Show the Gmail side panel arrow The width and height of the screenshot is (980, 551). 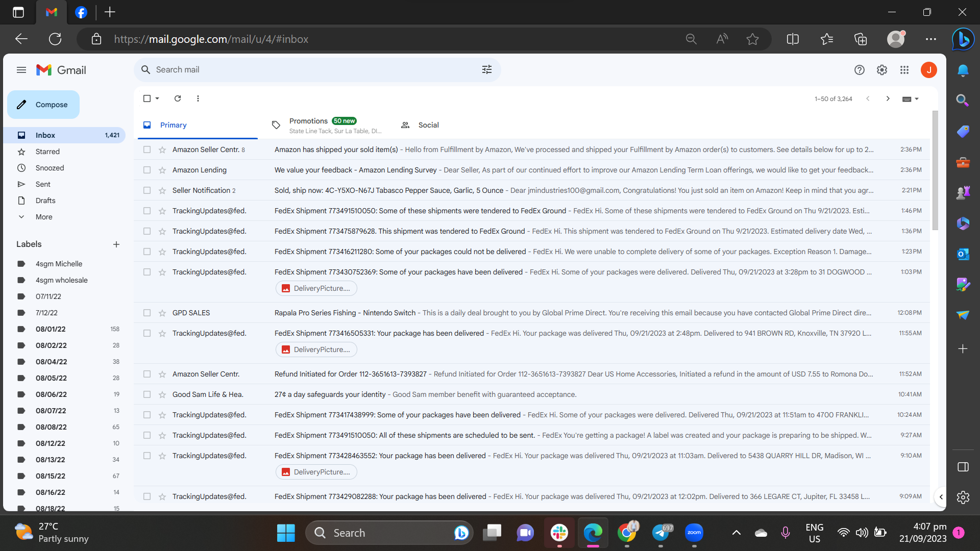941,497
